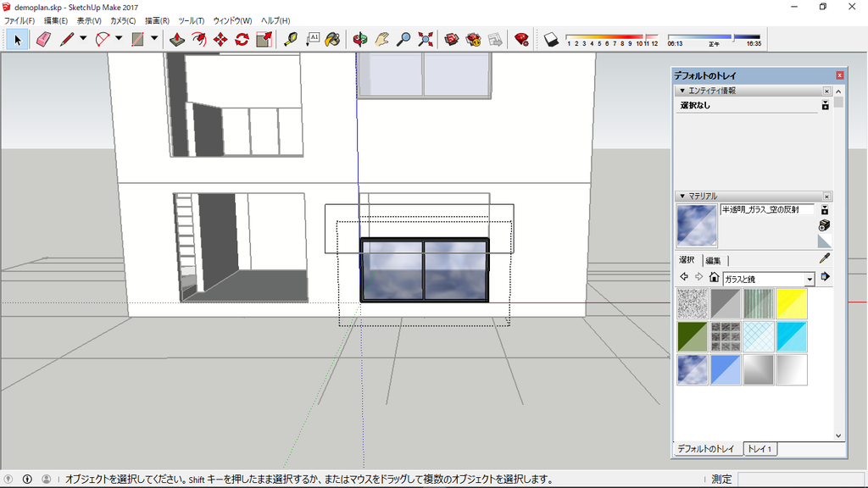Select the arrow Select tool
Screen dimensions: 868x488
click(17, 40)
